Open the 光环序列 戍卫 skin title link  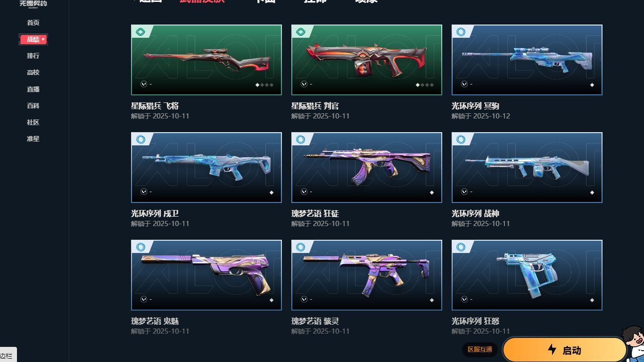[155, 213]
